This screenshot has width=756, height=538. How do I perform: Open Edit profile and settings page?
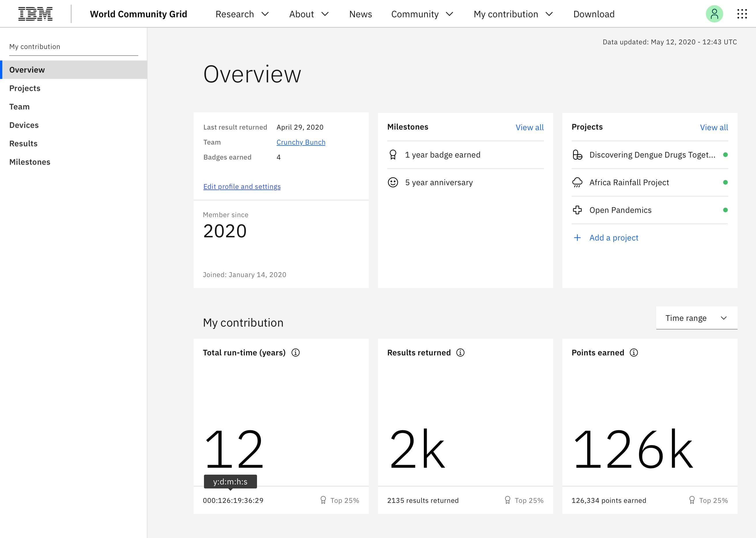click(242, 186)
